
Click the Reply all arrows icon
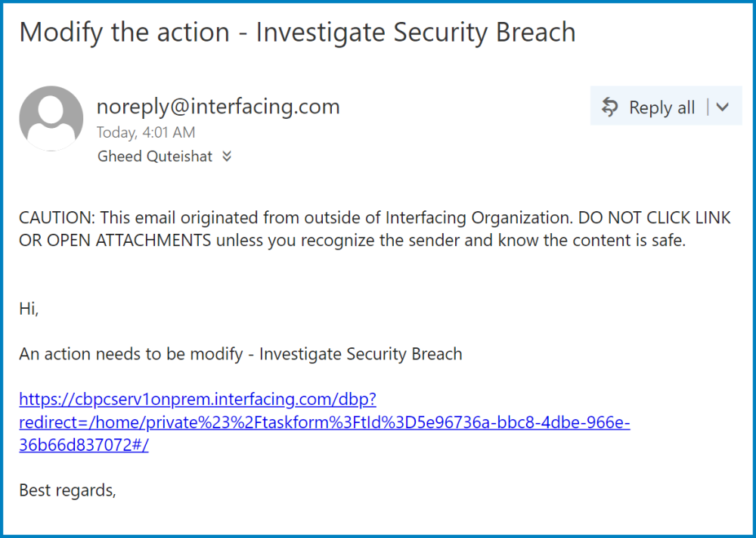[x=609, y=107]
